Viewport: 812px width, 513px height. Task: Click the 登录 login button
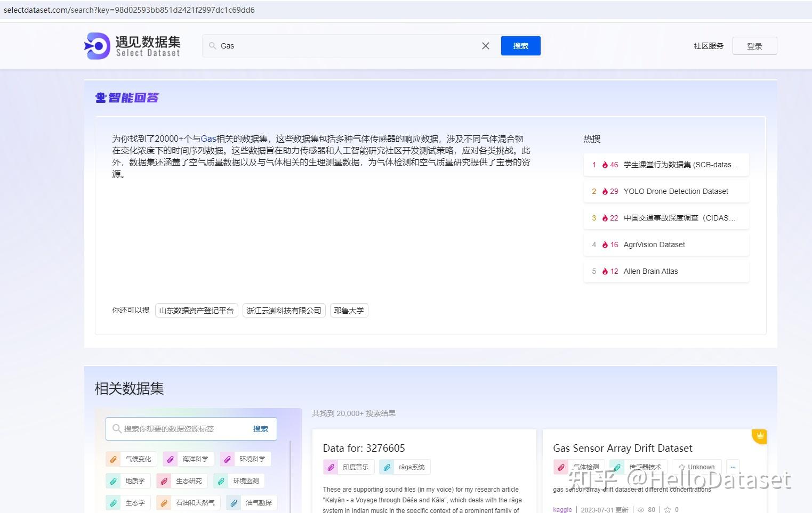pyautogui.click(x=754, y=46)
